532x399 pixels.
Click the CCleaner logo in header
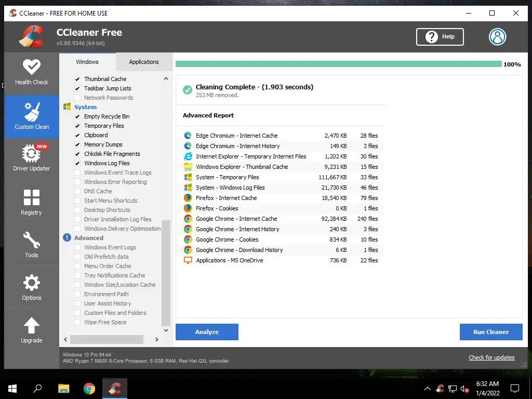click(x=32, y=37)
